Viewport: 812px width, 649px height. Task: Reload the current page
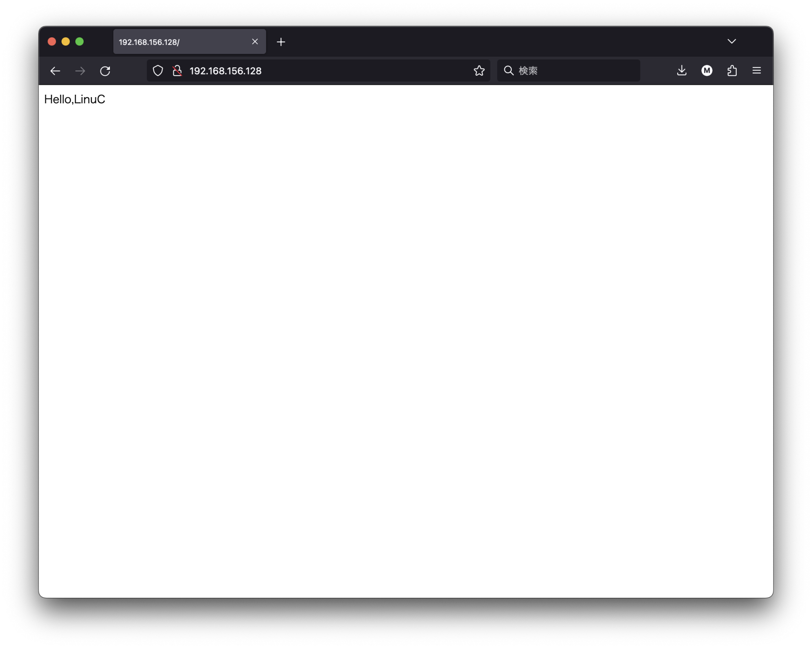coord(105,71)
